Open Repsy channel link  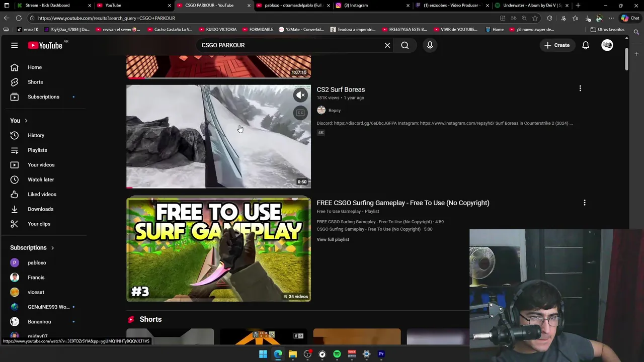334,110
